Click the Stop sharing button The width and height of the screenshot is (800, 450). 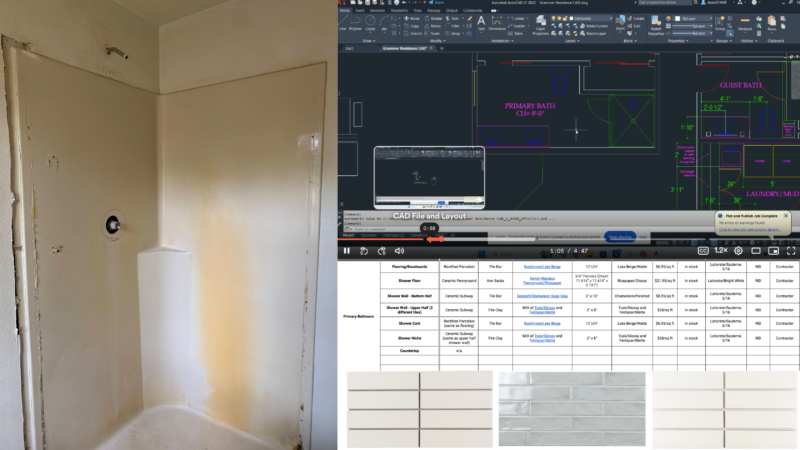(x=620, y=237)
